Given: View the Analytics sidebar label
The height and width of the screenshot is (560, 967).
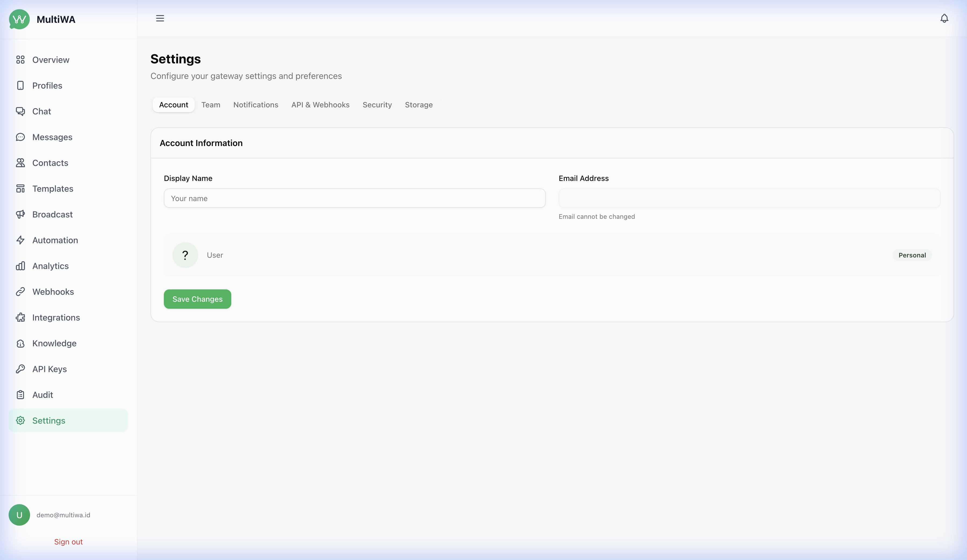Looking at the screenshot, I should point(50,266).
